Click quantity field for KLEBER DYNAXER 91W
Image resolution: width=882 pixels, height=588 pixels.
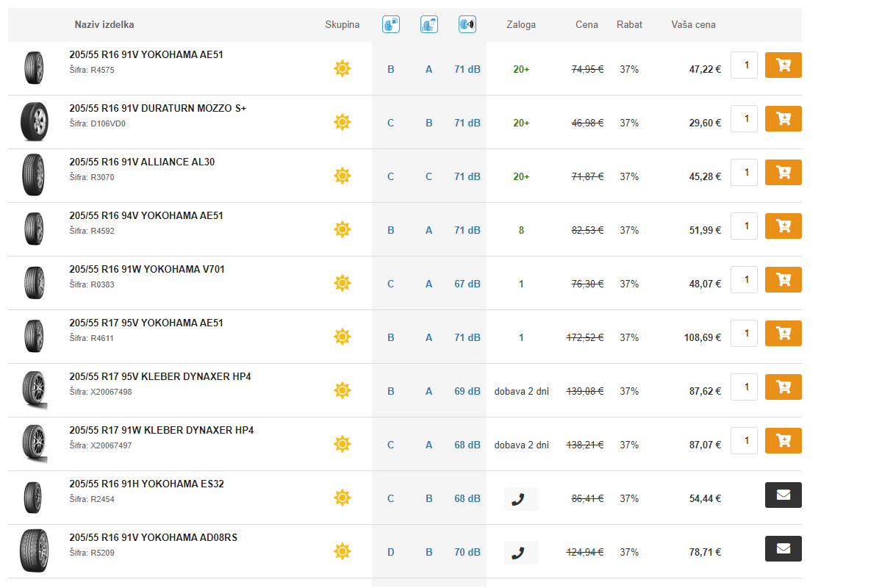[744, 440]
